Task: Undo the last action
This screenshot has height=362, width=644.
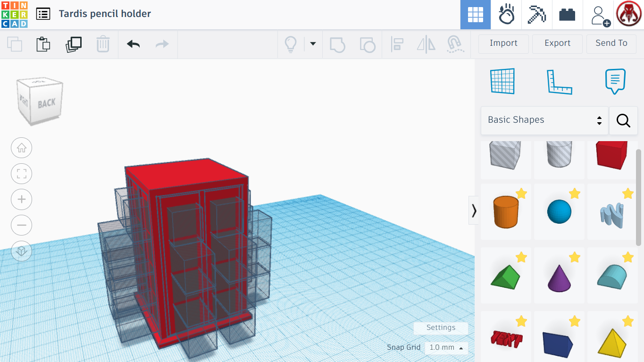Action: [134, 44]
